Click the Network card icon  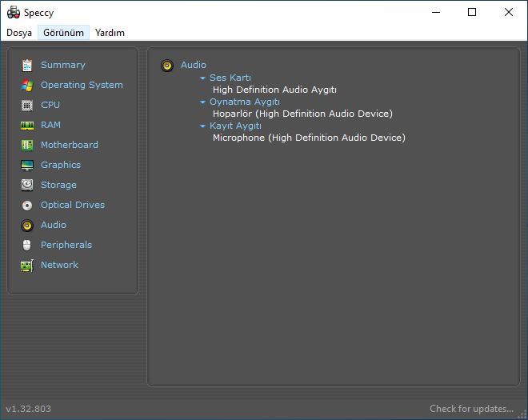click(27, 266)
